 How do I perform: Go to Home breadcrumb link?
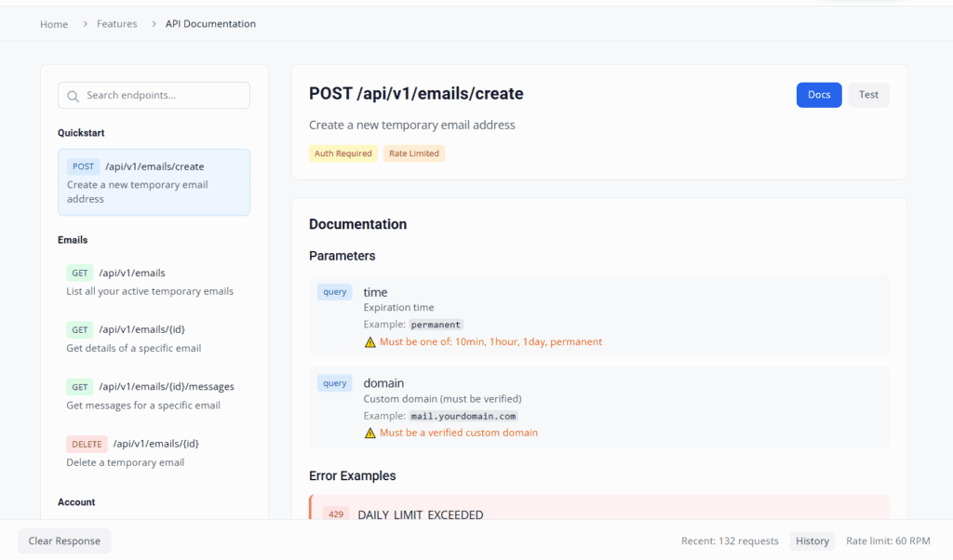pyautogui.click(x=54, y=24)
